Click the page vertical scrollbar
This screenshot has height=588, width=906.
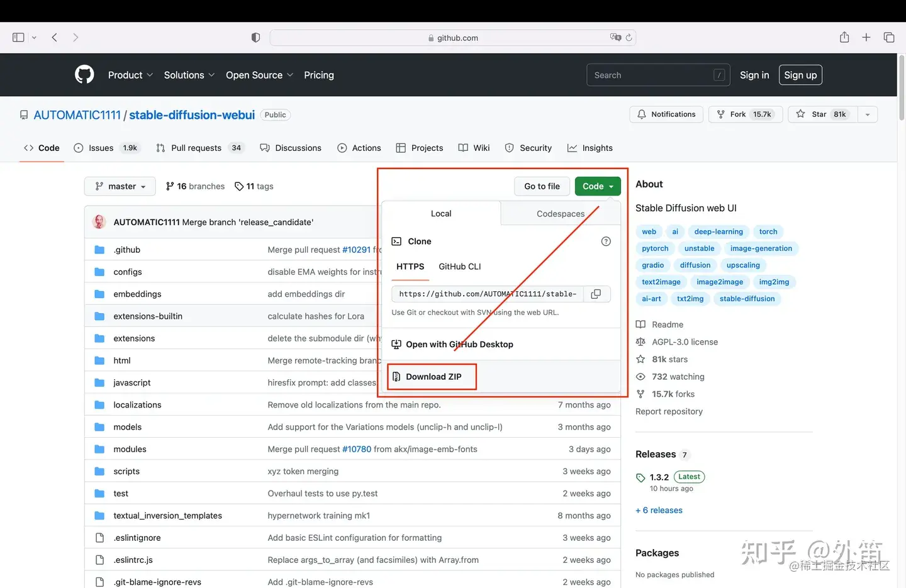[902, 88]
